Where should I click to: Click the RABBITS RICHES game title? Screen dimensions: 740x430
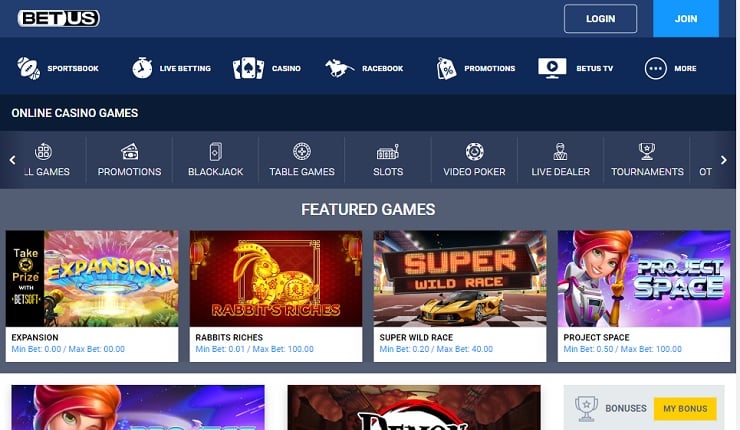(229, 337)
